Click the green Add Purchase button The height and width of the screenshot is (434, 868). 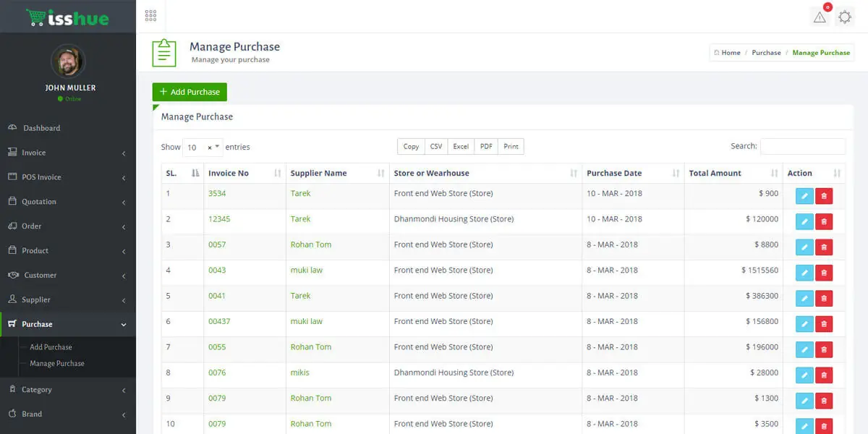pos(190,92)
